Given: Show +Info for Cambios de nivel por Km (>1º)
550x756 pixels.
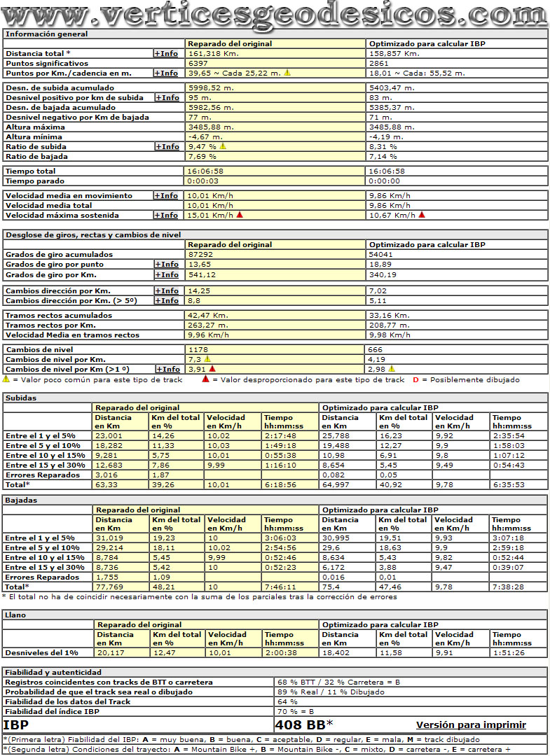Looking at the screenshot, I should 169,369.
